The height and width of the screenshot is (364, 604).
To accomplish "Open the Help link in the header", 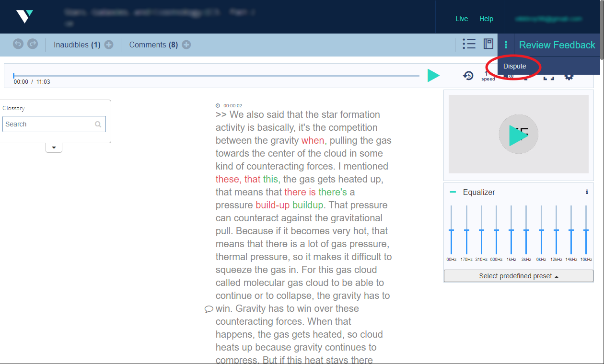I will click(x=486, y=19).
